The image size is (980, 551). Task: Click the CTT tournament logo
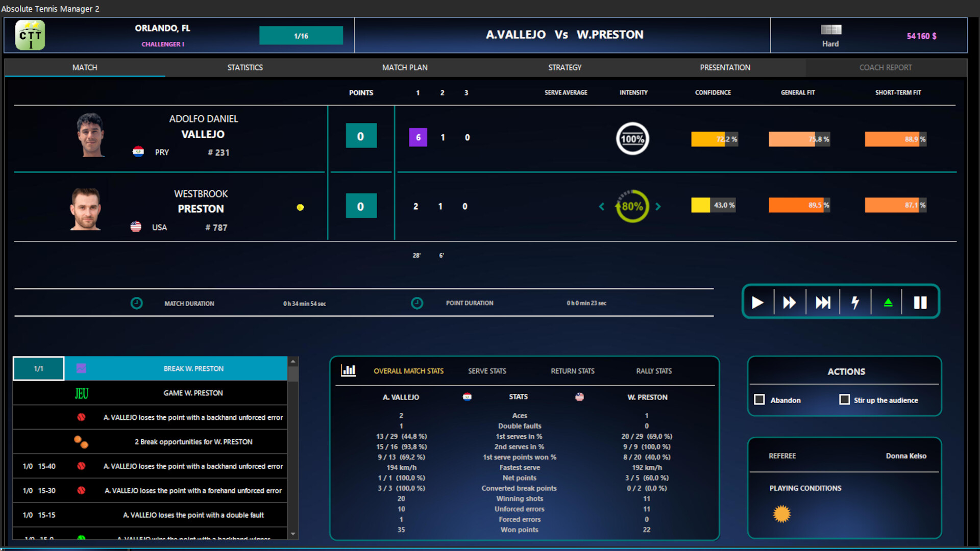pos(30,35)
